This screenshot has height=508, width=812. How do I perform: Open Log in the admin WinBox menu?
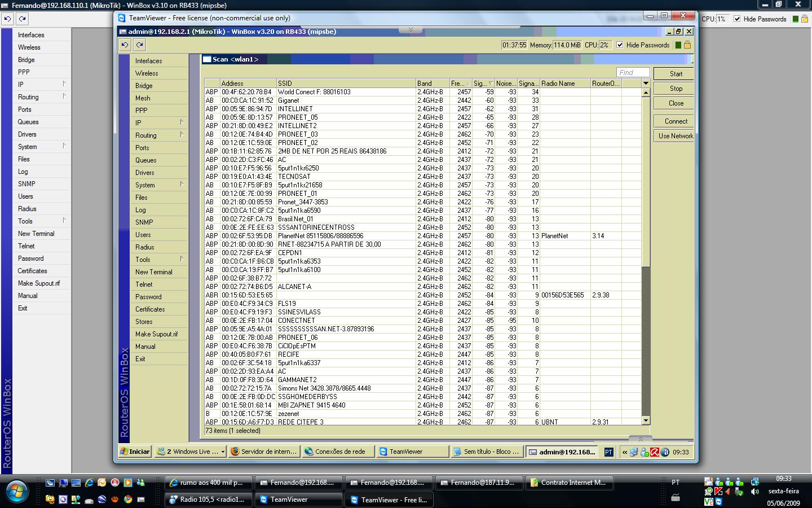[160, 210]
